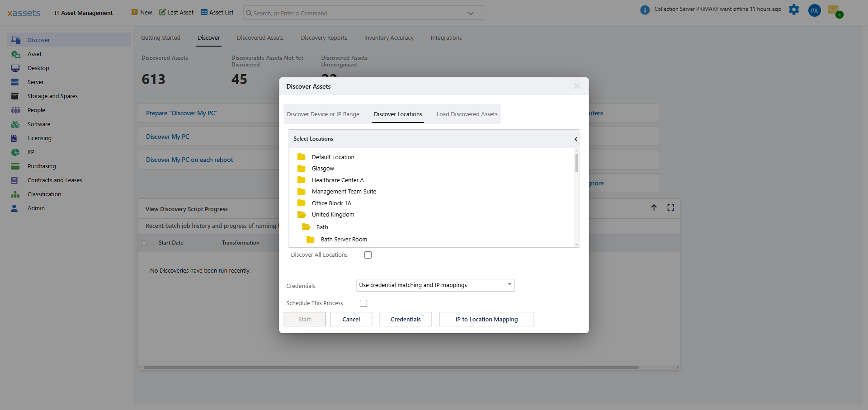Collapse the United Kingdom folder
The height and width of the screenshot is (410, 868).
[x=302, y=215]
